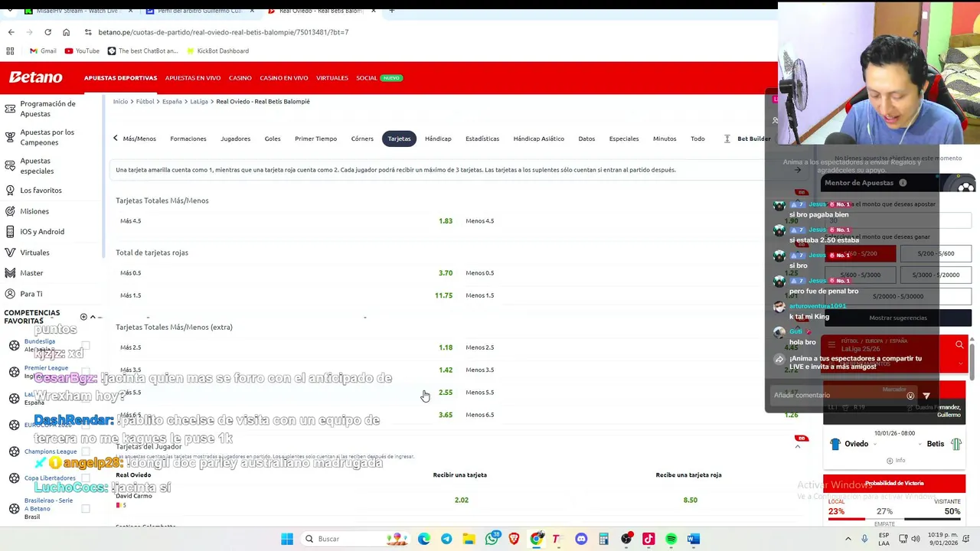This screenshot has width=980, height=551.
Task: Open Apuestas Deportivas menu
Action: (120, 78)
